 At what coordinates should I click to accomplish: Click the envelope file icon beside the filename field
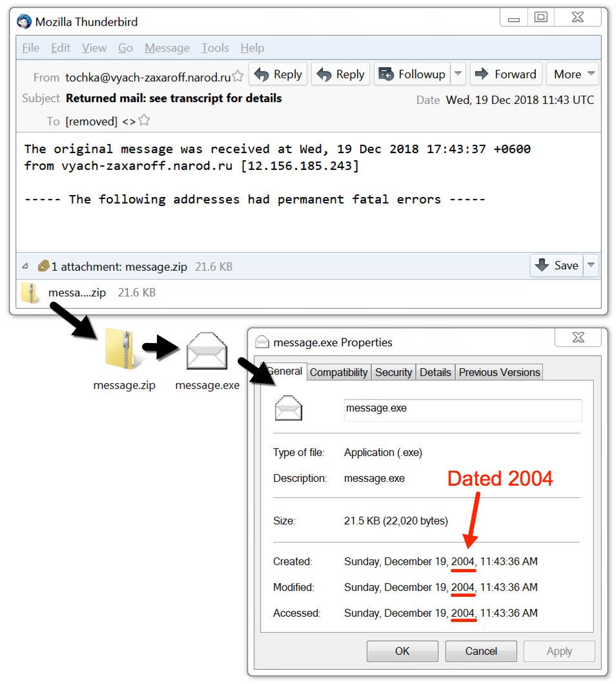click(288, 408)
